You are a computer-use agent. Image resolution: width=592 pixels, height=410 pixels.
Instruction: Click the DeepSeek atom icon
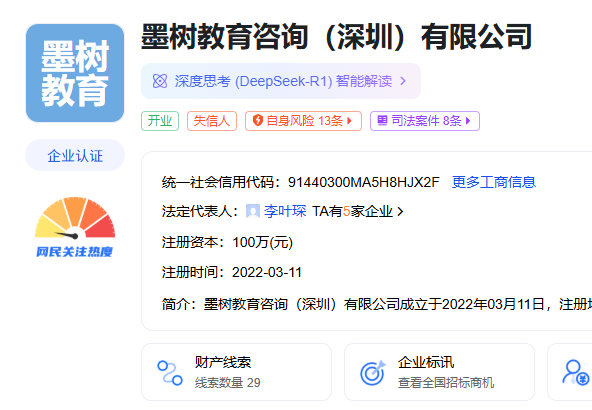(x=160, y=81)
